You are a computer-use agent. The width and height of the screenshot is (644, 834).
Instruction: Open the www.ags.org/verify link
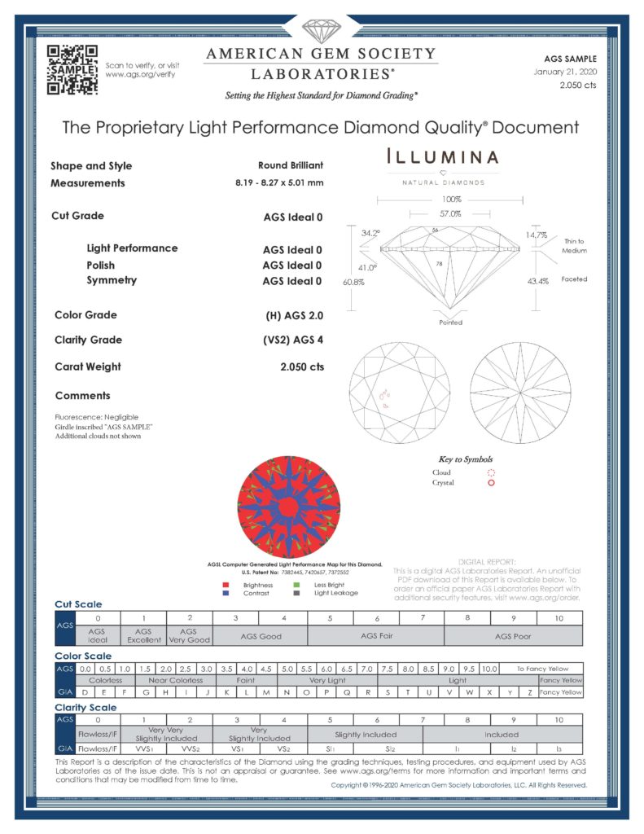[x=140, y=74]
